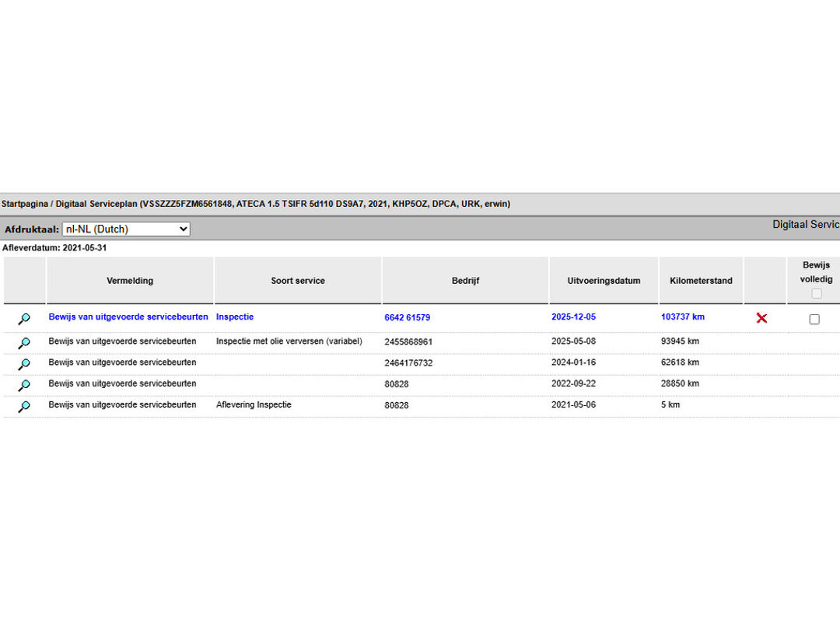Click the blue Bewijs van uitgevoerde servicebeurten link
Viewport: 840px width, 630px height.
[128, 317]
